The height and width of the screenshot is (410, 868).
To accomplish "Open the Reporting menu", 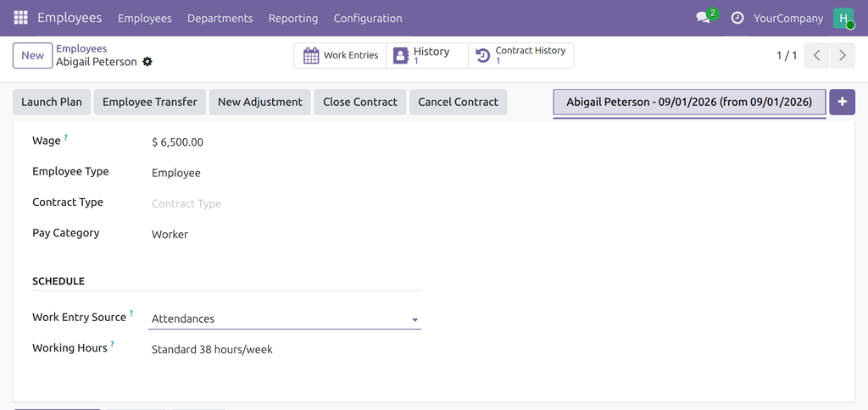I will click(292, 19).
